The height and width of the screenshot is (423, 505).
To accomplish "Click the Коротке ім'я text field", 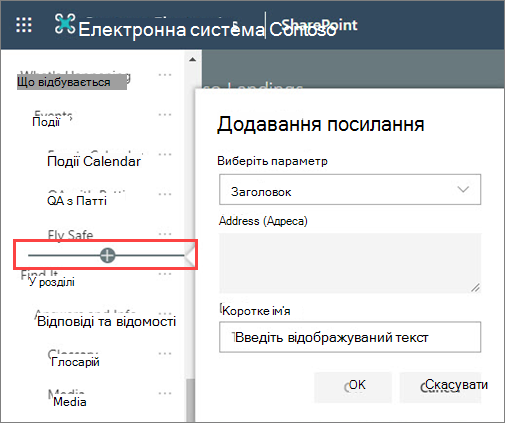I will point(350,337).
